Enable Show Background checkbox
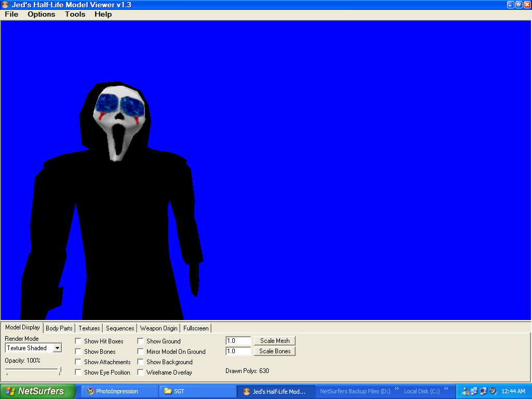The image size is (532, 399). coord(140,362)
